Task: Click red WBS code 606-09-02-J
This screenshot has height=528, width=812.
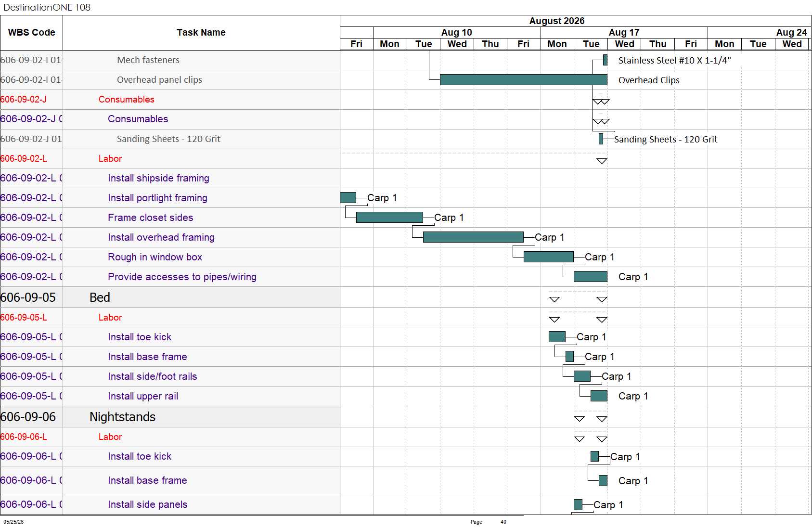Action: click(24, 100)
